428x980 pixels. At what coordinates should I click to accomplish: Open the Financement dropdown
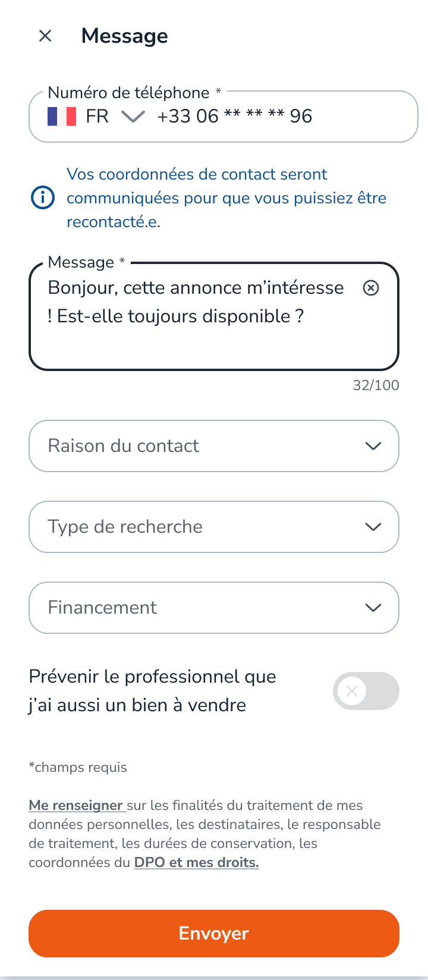(202, 608)
